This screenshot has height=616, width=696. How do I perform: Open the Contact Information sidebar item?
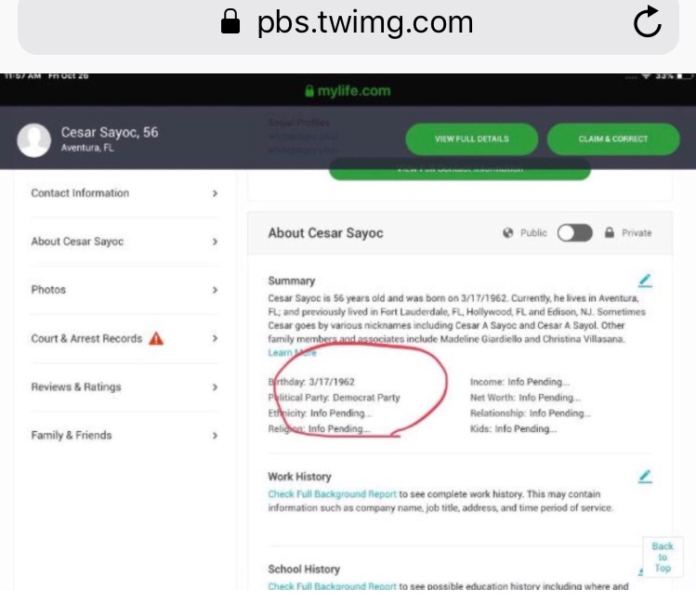(125, 193)
